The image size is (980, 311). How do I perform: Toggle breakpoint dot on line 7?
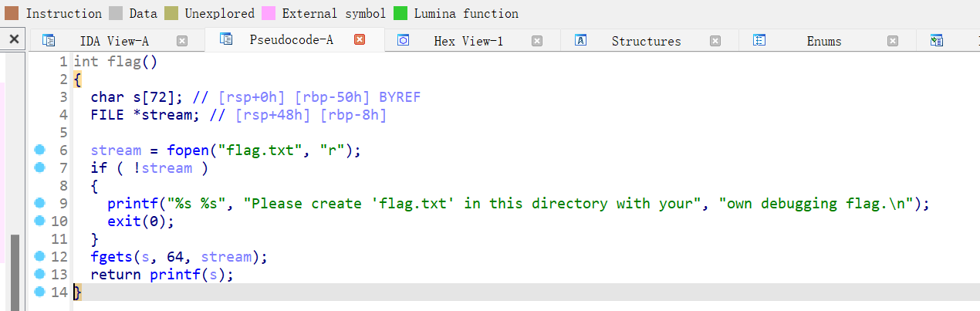(41, 167)
